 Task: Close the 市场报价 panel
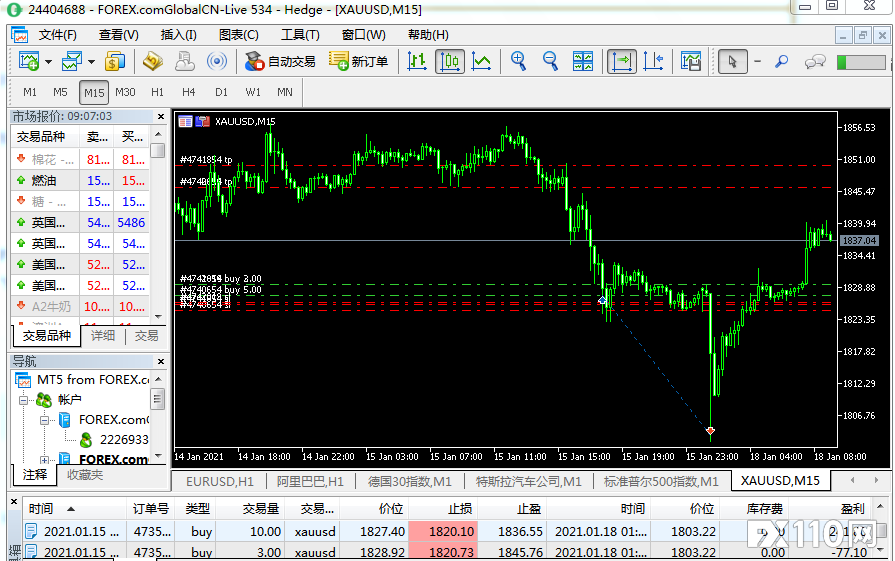pyautogui.click(x=161, y=116)
